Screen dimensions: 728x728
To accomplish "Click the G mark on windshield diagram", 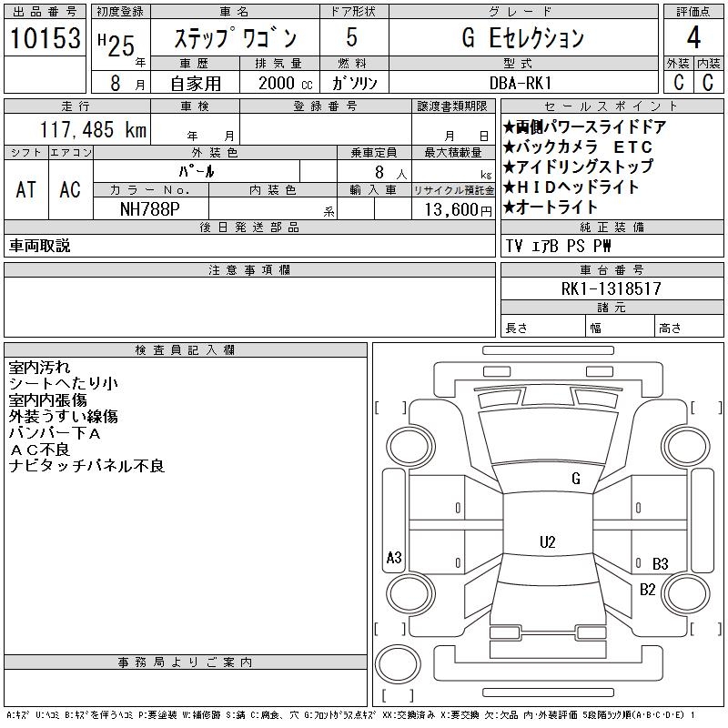I will [x=576, y=479].
